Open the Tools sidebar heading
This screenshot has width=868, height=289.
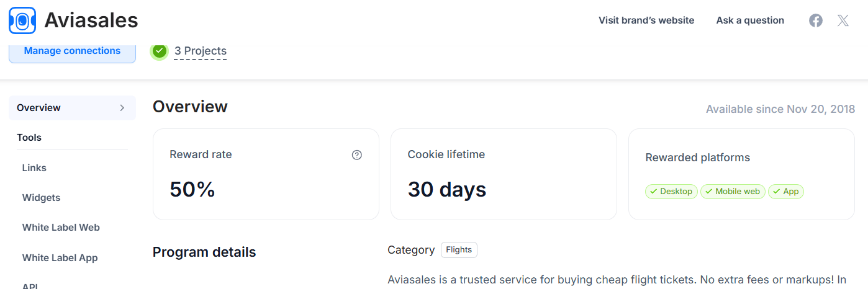(x=29, y=138)
